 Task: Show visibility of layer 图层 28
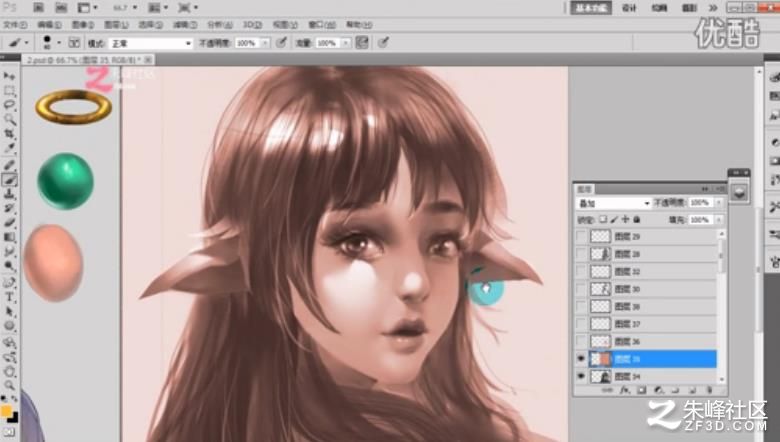click(x=581, y=254)
